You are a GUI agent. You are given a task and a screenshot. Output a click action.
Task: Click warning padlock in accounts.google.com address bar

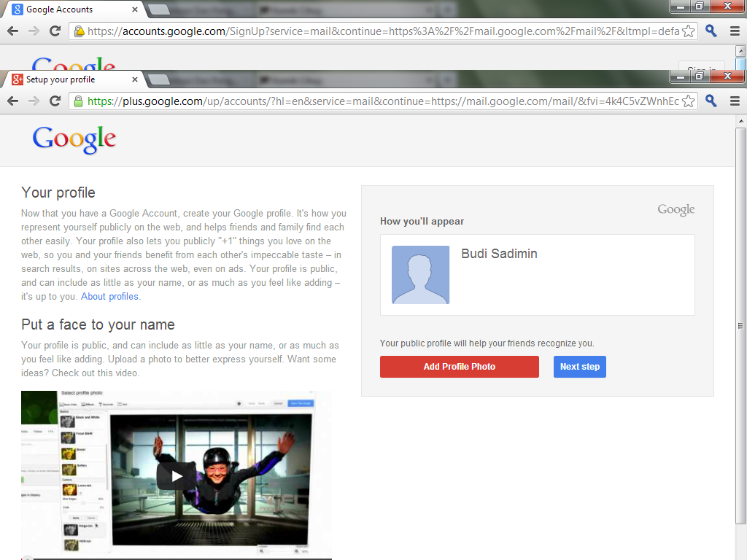79,31
